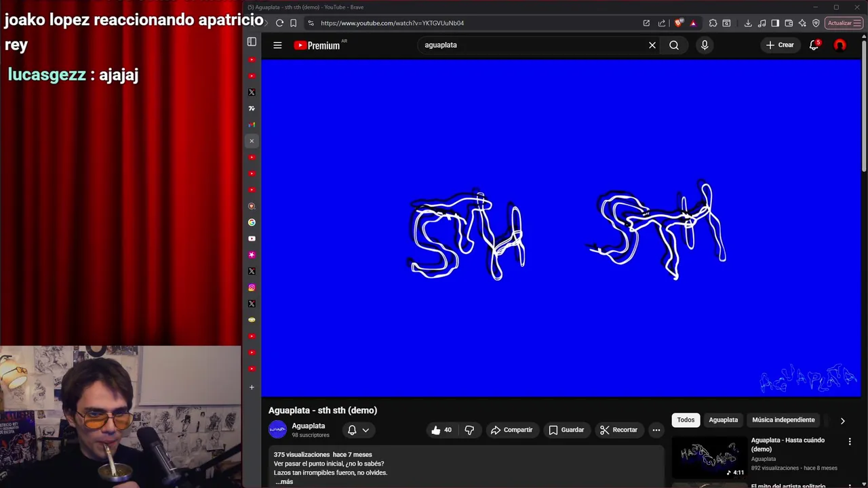Open YouTube notifications bell
868x488 pixels.
click(814, 45)
